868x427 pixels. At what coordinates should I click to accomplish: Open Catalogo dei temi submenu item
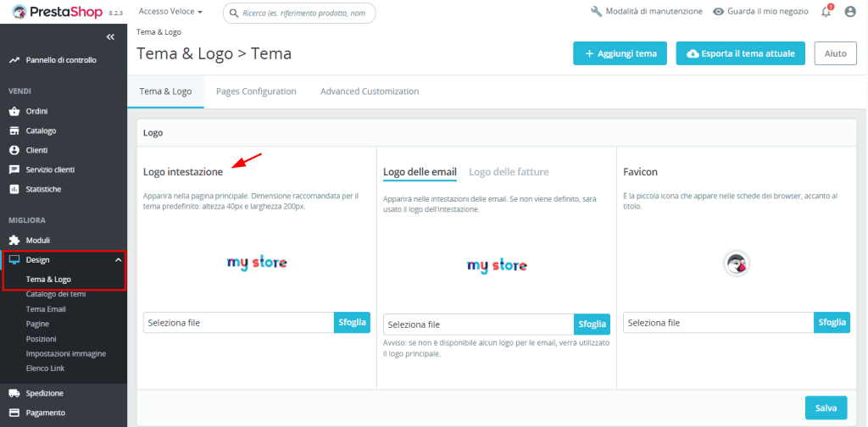coord(56,294)
